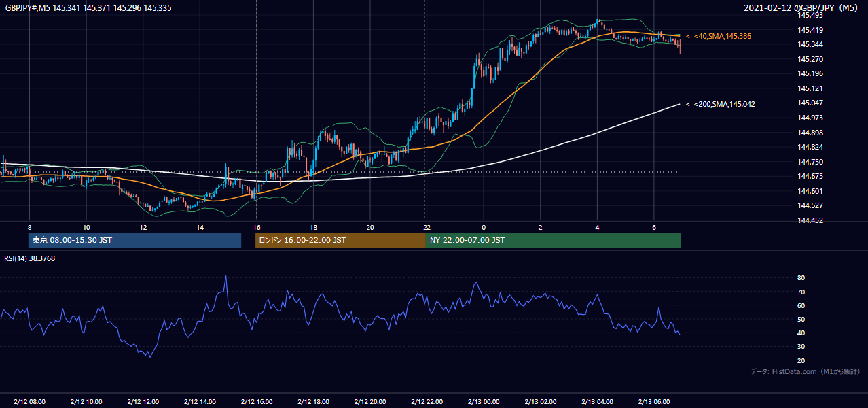Click the 2/12 12:00 date label
The image size is (868, 408).
pyautogui.click(x=143, y=402)
